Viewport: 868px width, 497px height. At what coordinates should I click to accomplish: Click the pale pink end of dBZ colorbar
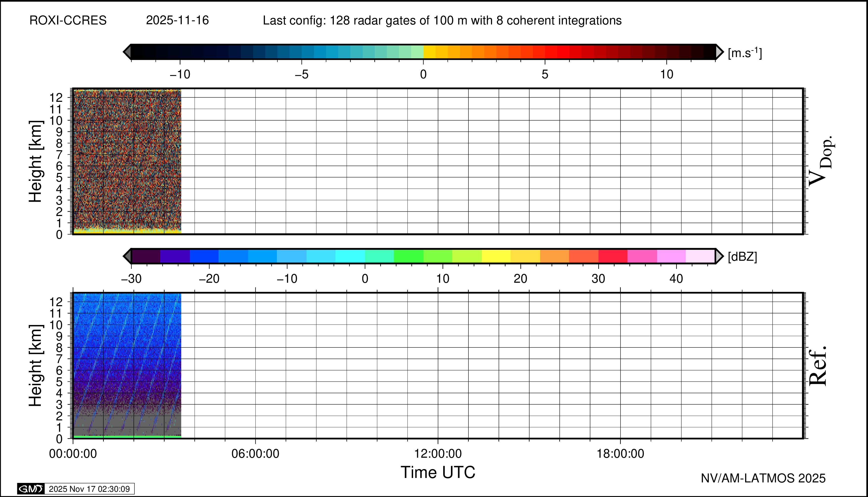[x=700, y=256]
